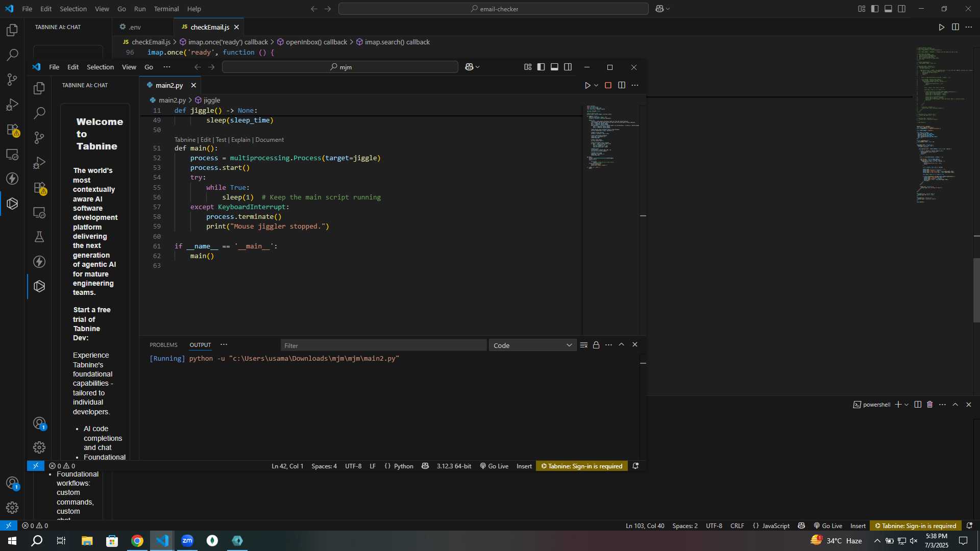Open notifications bell in mjm status bar

635,466
